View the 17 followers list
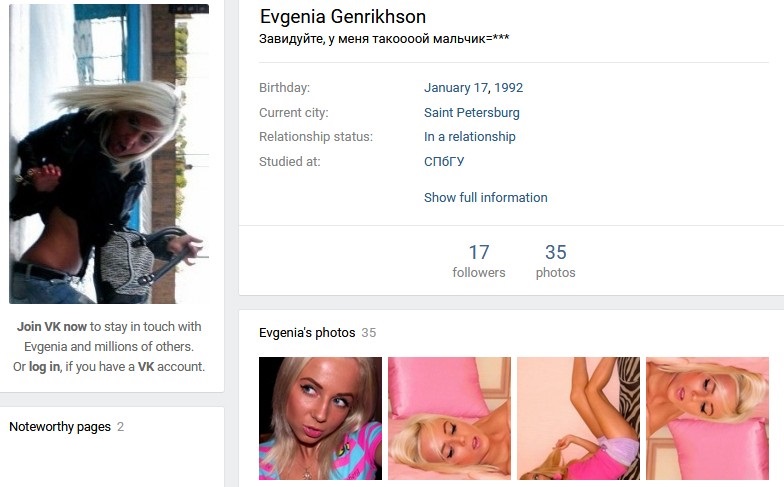Image resolution: width=784 pixels, height=487 pixels. [x=478, y=260]
